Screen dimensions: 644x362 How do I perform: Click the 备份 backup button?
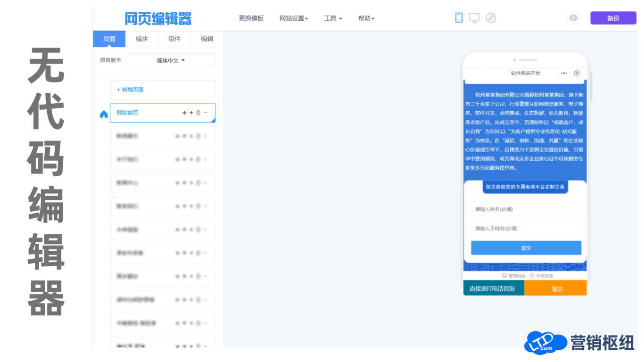(x=613, y=18)
